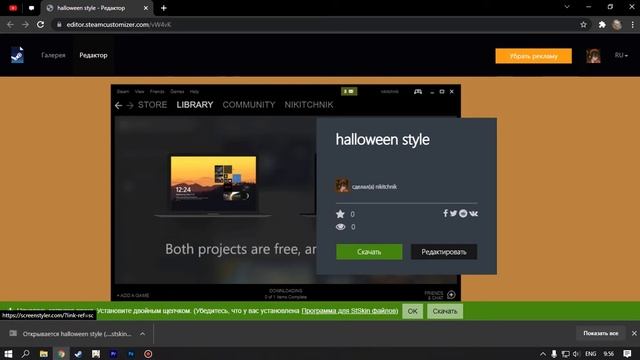Open the Галерея navigation tab

pyautogui.click(x=53, y=55)
